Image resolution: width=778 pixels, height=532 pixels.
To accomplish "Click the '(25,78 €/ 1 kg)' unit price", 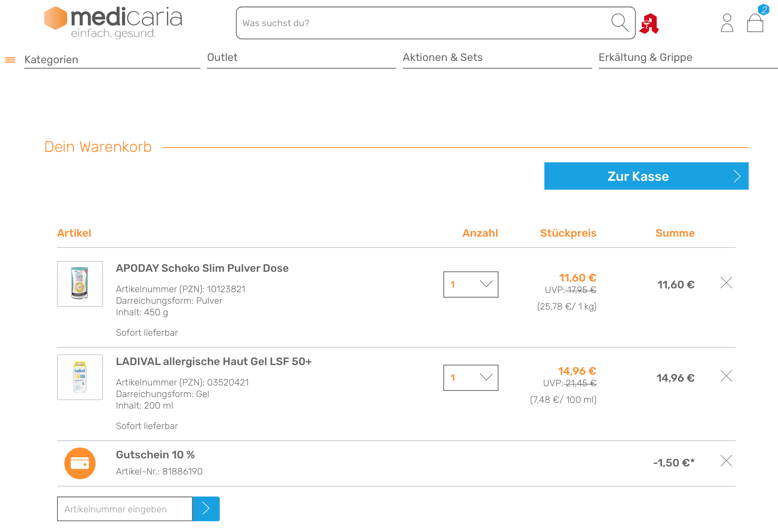I will point(567,306).
